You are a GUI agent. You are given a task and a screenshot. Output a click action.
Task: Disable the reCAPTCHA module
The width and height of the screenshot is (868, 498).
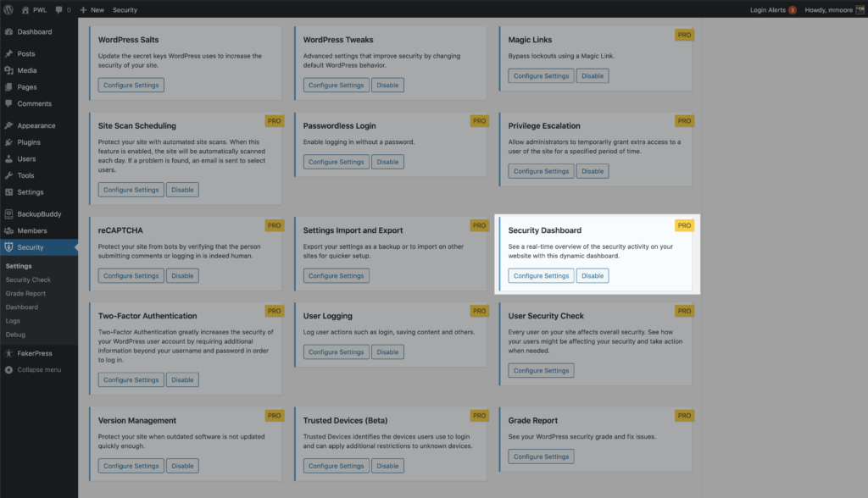[x=182, y=275]
